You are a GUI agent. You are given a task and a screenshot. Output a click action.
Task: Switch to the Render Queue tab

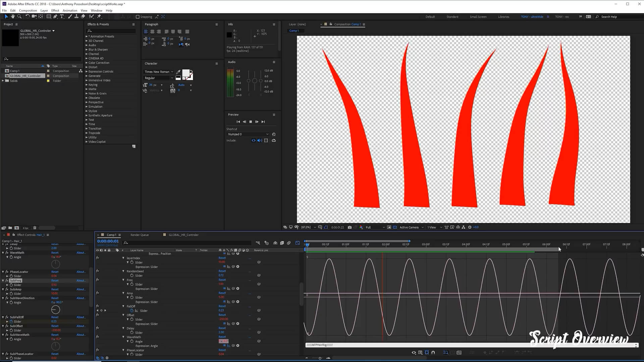pos(140,235)
